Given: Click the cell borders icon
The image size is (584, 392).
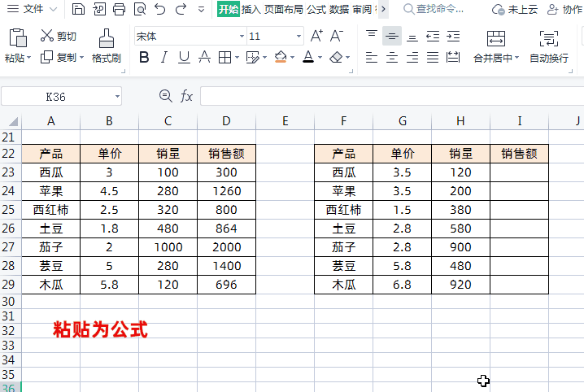Looking at the screenshot, I should (224, 57).
